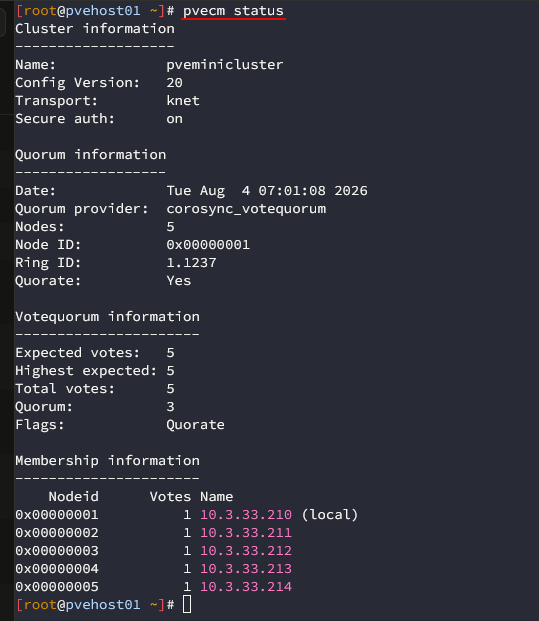539x621 pixels.
Task: Click IP address 10.3.33.210
Action: point(246,514)
